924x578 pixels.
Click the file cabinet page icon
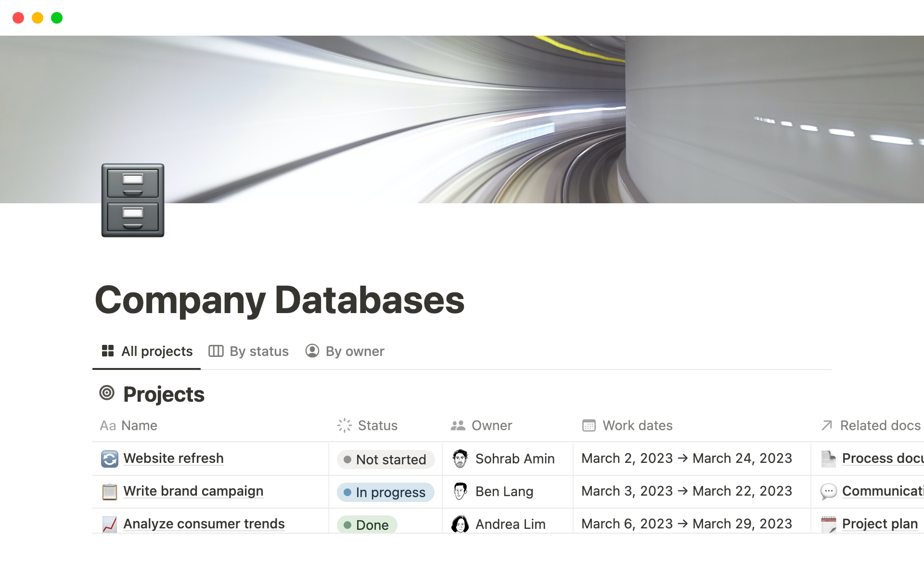pyautogui.click(x=132, y=200)
